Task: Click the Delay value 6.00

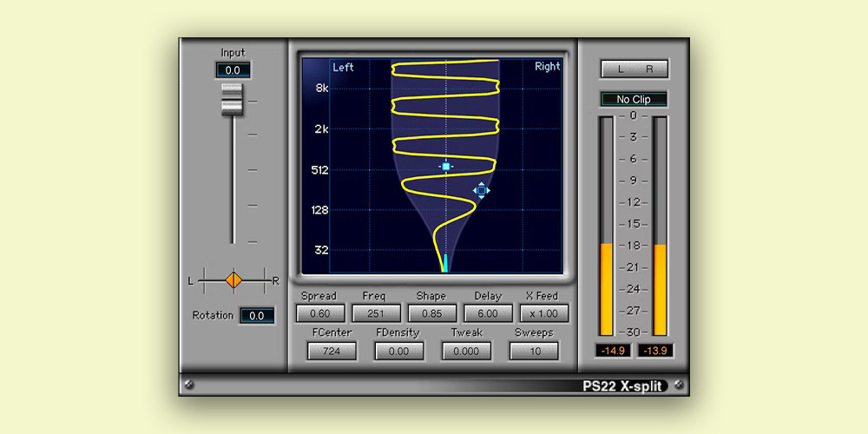Action: click(488, 313)
